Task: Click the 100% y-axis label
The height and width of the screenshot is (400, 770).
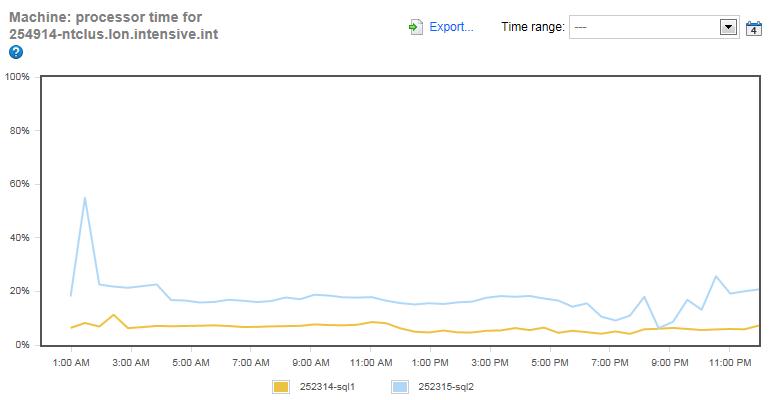Action: pyautogui.click(x=17, y=77)
